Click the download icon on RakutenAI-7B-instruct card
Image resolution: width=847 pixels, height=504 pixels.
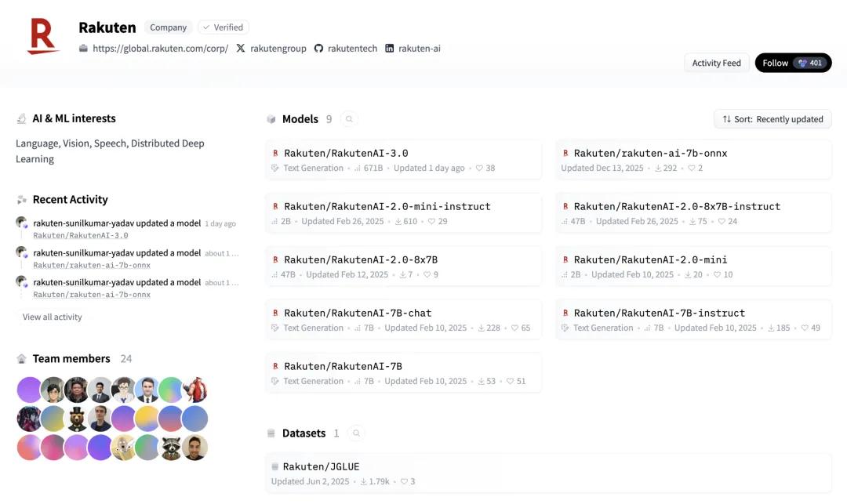click(772, 328)
